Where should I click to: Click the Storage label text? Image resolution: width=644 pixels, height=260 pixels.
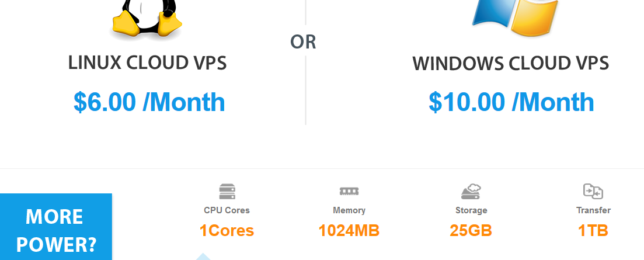(x=471, y=210)
